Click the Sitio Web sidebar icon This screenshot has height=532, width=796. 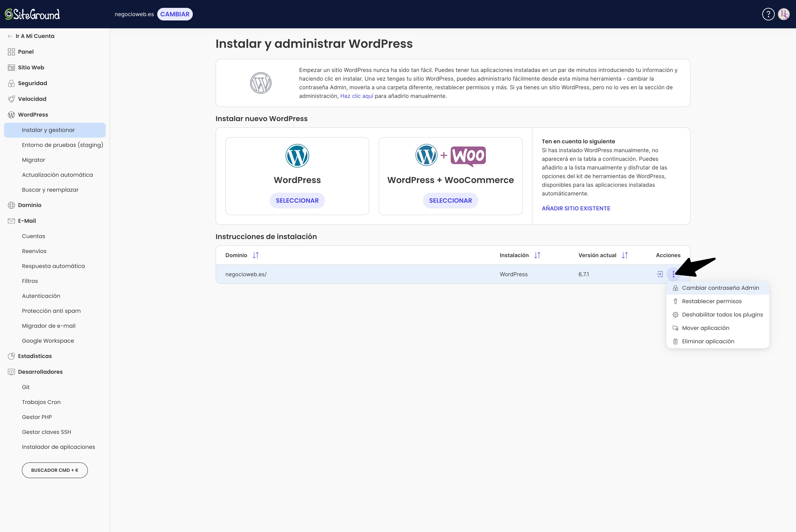[11, 67]
